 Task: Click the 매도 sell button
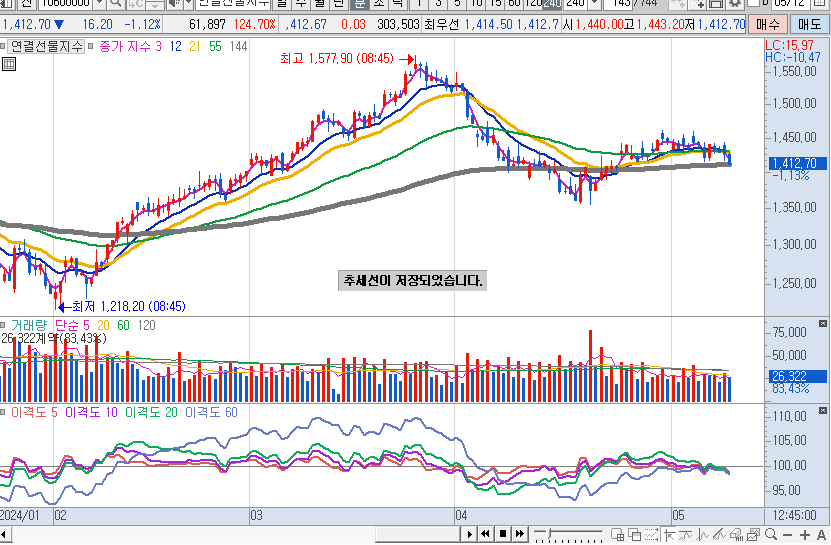tap(808, 24)
